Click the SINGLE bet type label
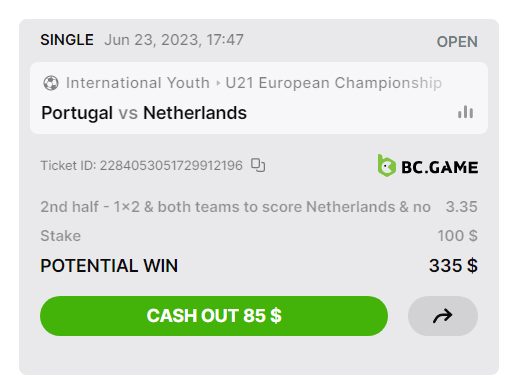The width and height of the screenshot is (506, 383). point(67,40)
